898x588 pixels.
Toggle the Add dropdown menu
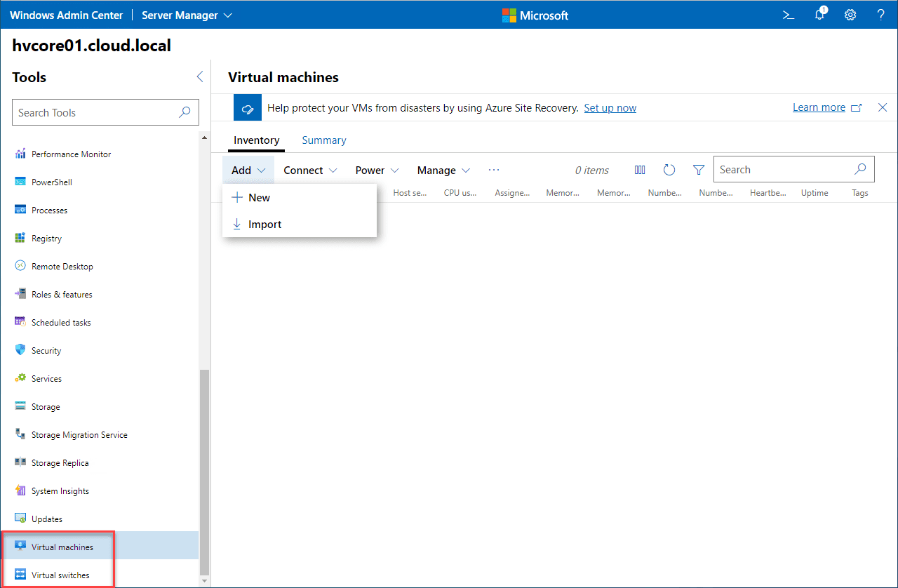tap(248, 171)
